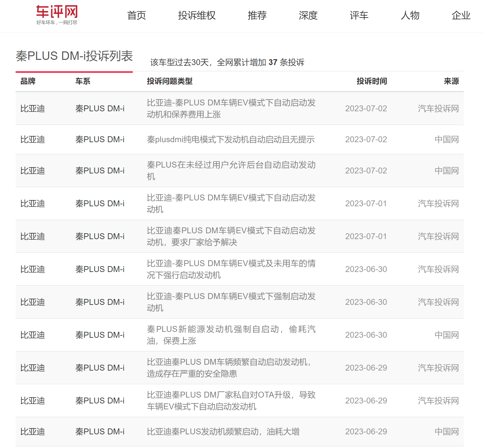Click date 2023-07-01 in 要求厂家给予解决 row
Viewport: 483px width, 448px height.
[x=366, y=236]
